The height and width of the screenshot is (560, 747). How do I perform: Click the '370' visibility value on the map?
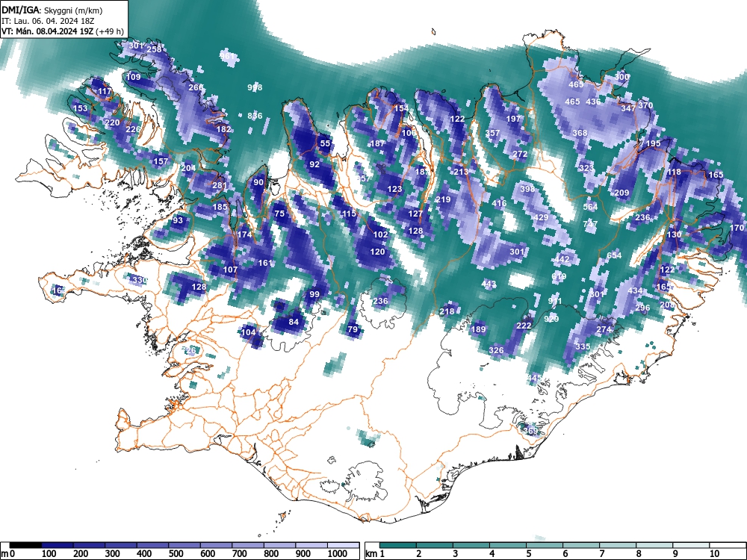645,105
